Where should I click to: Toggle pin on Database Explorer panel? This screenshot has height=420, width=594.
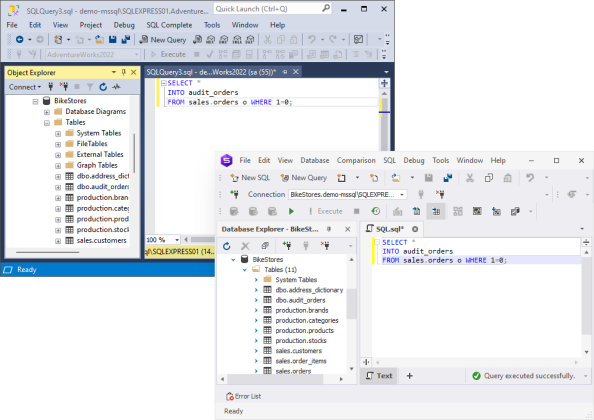(x=329, y=229)
